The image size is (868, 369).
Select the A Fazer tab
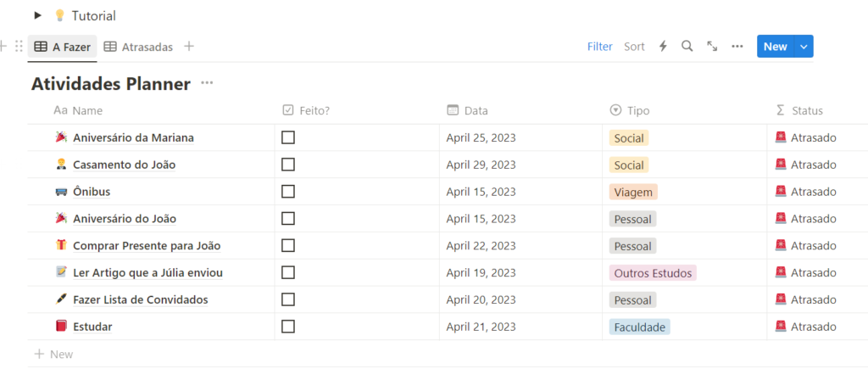[64, 47]
